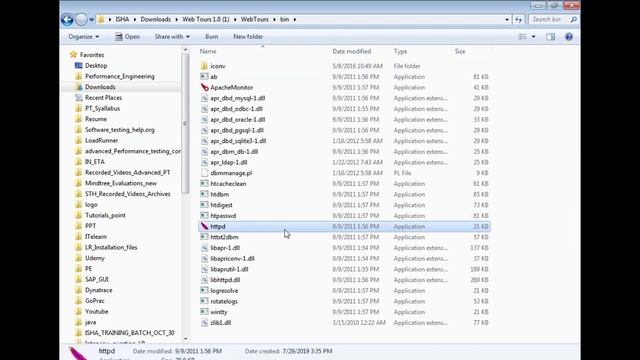Click the httpd feather icon in list

[x=204, y=226]
